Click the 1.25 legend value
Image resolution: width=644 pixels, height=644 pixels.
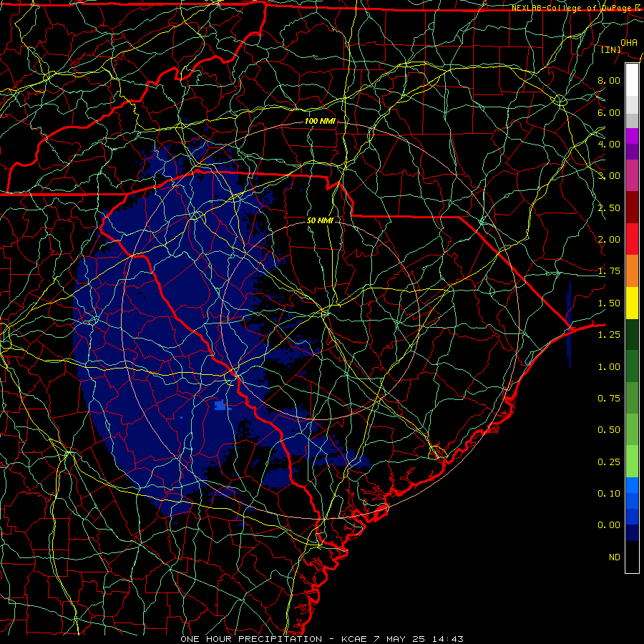pyautogui.click(x=609, y=335)
